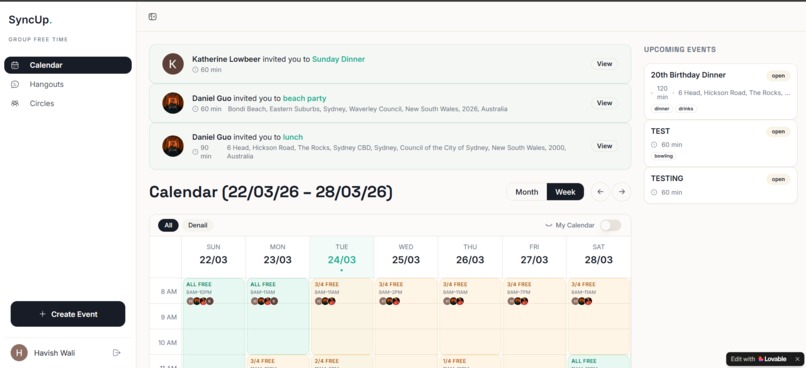The width and height of the screenshot is (806, 368).
Task: Open Tuesday's 3/4 FREE 8AM block
Action: (x=342, y=316)
